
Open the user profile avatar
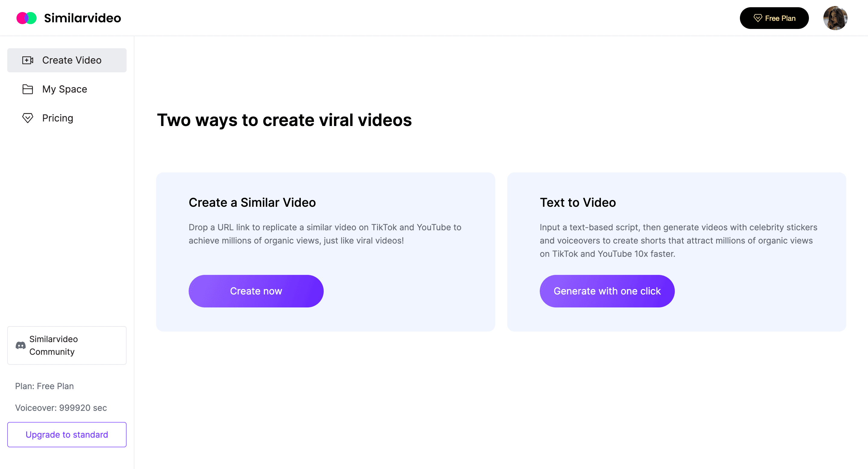tap(835, 18)
